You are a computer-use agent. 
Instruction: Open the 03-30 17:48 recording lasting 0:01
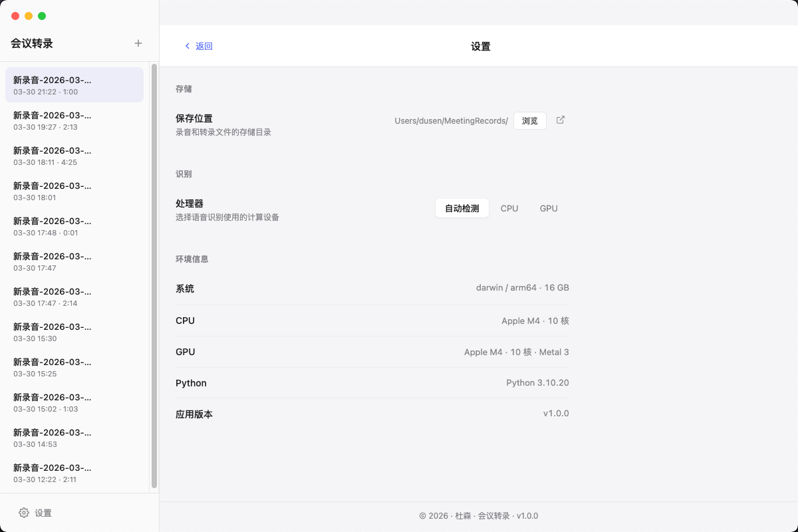coord(73,226)
